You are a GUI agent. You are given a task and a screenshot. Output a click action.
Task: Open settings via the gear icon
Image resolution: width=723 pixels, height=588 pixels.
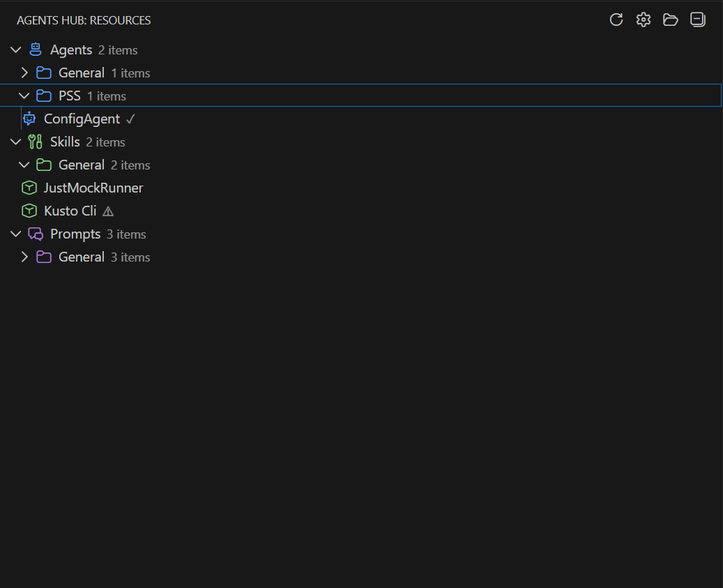pos(644,20)
